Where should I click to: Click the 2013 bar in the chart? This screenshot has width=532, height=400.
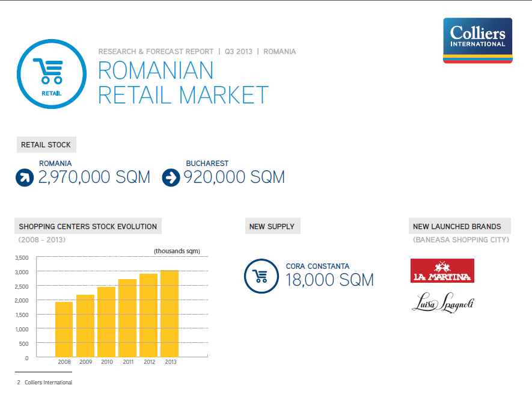170,313
